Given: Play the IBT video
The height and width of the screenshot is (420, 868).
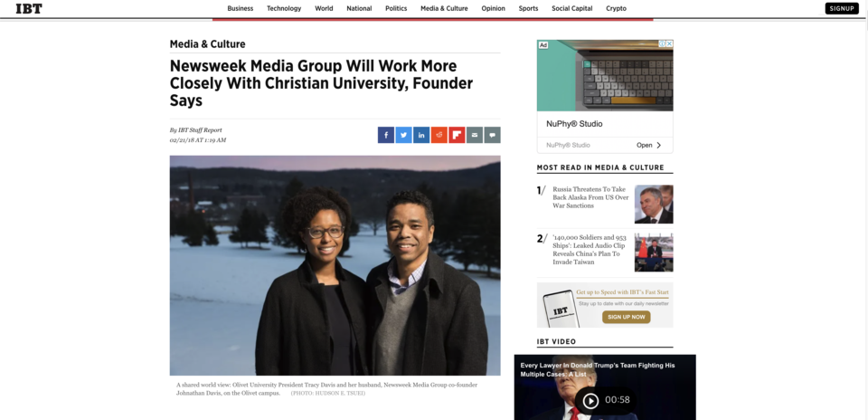Looking at the screenshot, I should coord(590,401).
